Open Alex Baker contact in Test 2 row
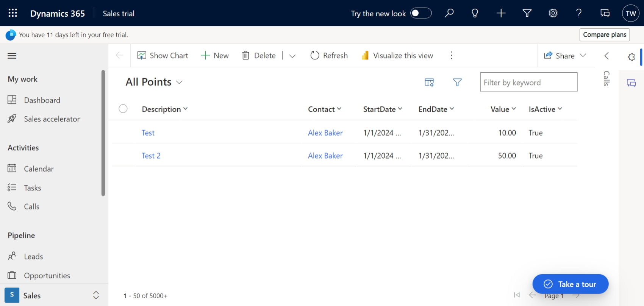Viewport: 644px width, 306px height. (325, 156)
